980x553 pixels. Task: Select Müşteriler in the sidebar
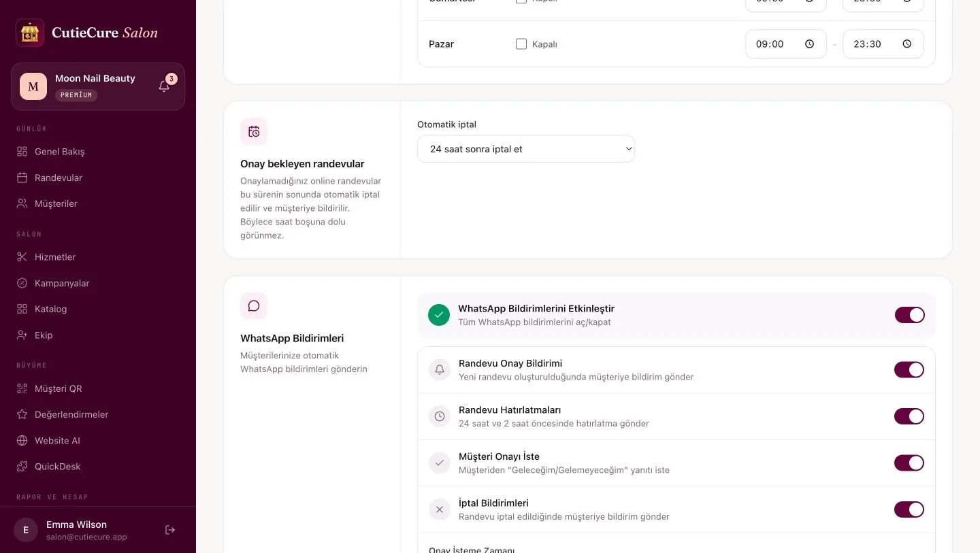[98, 203]
